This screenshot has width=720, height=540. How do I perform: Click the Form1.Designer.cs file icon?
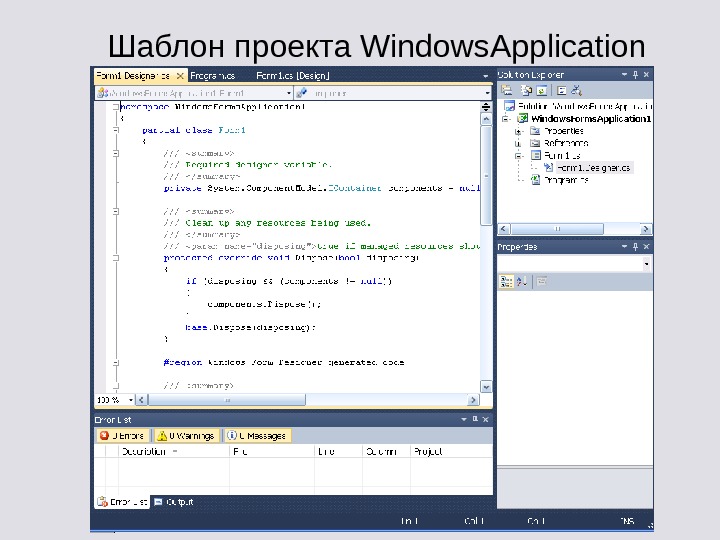pos(548,168)
